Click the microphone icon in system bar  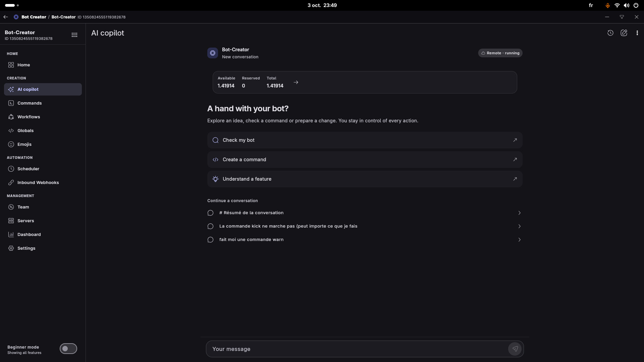[607, 5]
